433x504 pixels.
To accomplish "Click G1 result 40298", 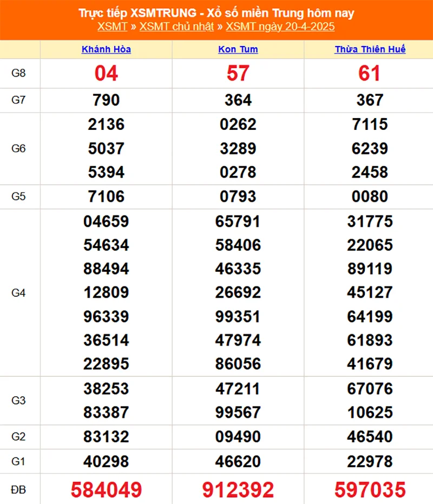I will click(x=106, y=462).
